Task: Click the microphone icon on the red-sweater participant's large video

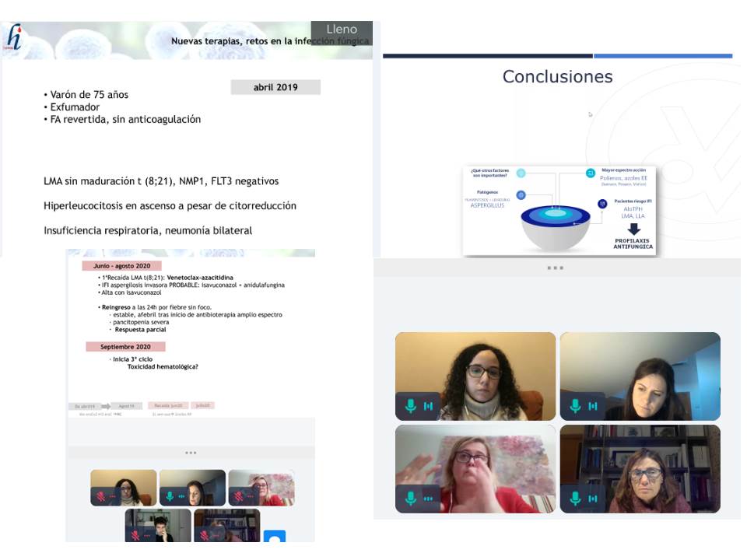Action: [x=411, y=498]
